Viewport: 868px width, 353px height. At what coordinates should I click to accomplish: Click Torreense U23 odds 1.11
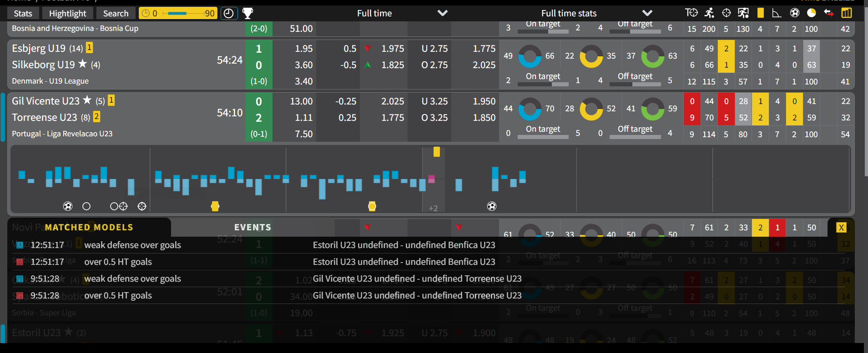(x=303, y=117)
